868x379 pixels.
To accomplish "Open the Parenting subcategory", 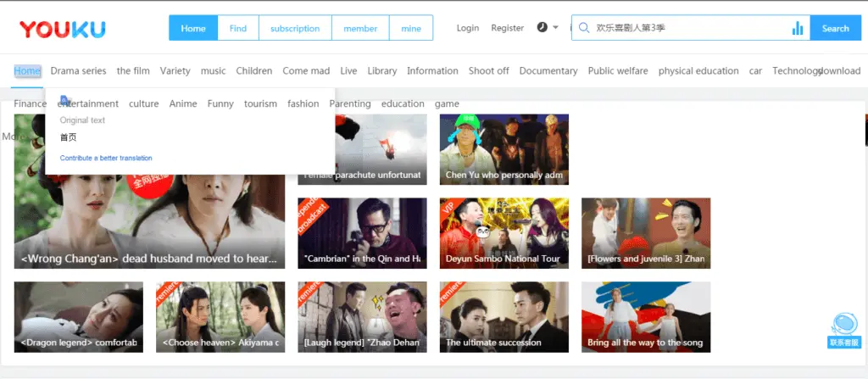I will [x=350, y=103].
